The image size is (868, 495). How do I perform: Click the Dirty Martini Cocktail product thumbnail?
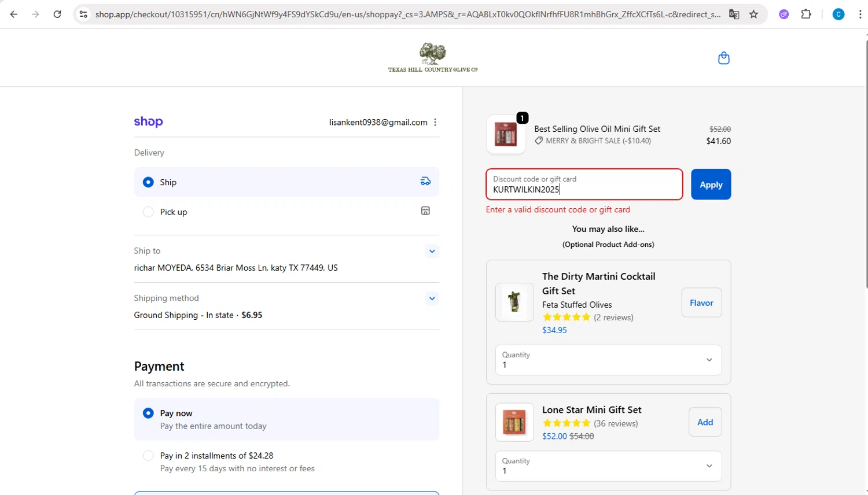pos(514,302)
